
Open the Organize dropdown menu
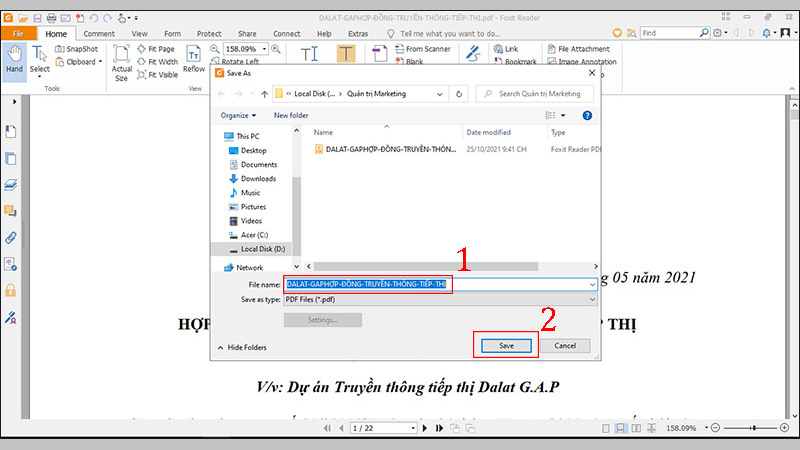[238, 115]
